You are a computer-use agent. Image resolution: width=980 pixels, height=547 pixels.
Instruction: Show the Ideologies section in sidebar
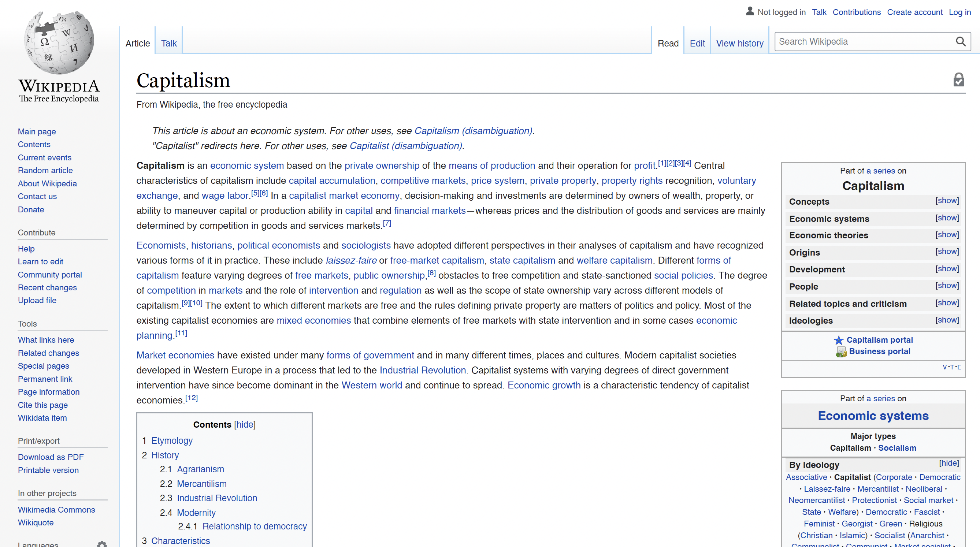click(947, 320)
